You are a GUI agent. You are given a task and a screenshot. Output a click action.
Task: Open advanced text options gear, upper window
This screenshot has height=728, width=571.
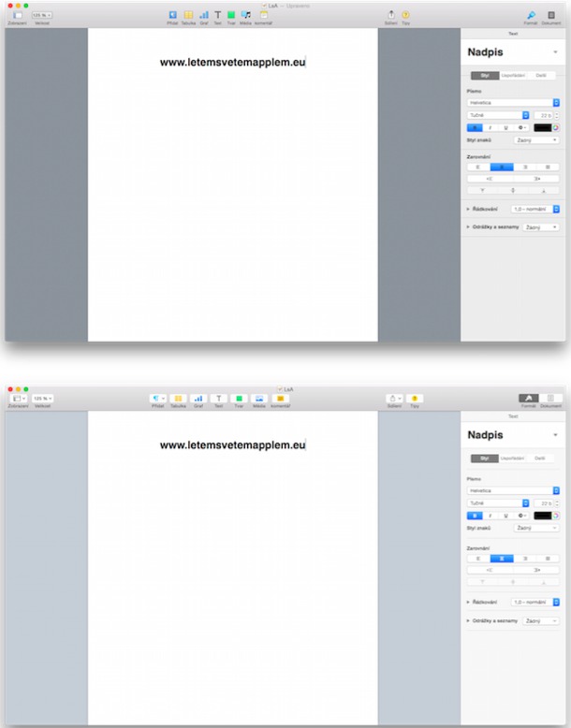pos(521,127)
